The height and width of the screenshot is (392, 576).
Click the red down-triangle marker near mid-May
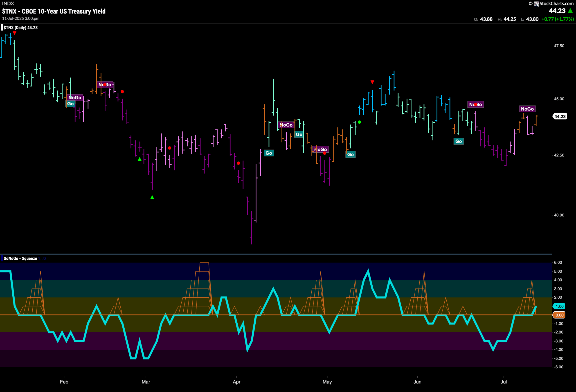click(x=372, y=82)
